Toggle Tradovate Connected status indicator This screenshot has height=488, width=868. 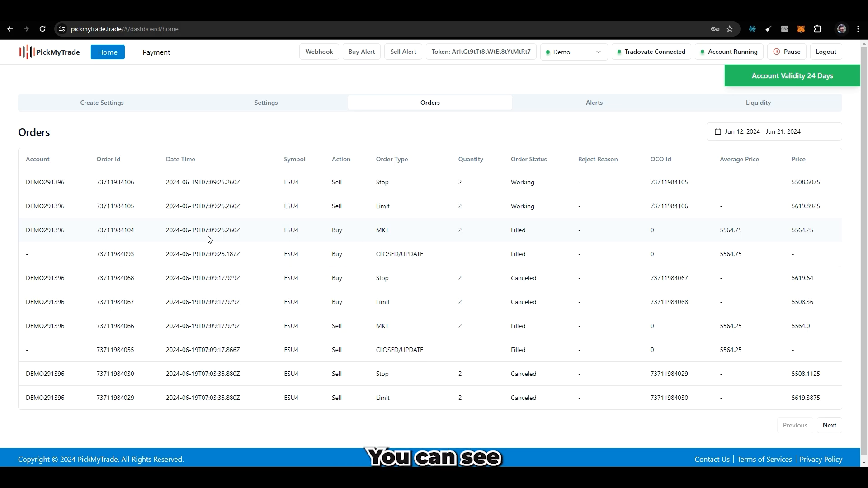click(651, 52)
